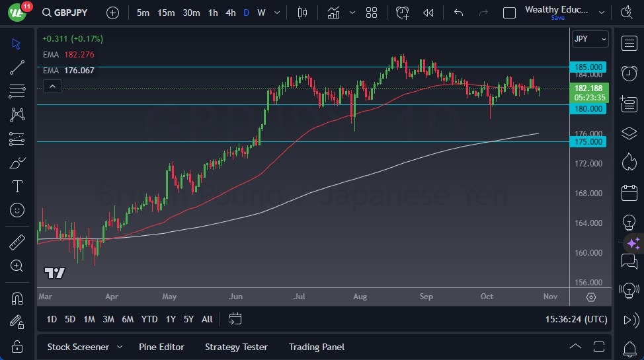
Task: Collapse the indicator legend chevron
Action: (x=52, y=86)
